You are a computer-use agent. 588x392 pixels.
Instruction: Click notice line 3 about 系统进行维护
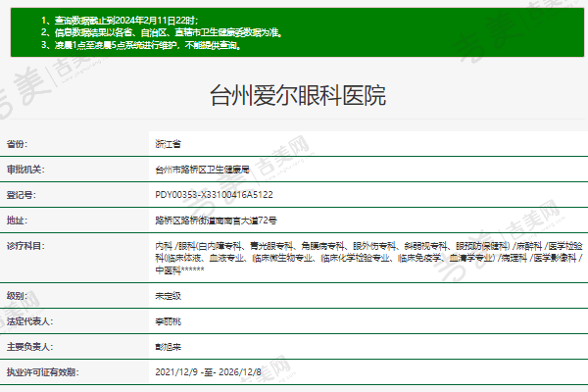(x=141, y=45)
